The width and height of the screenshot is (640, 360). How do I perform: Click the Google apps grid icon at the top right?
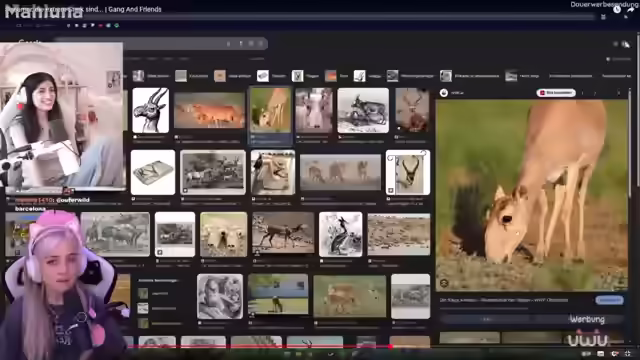[x=616, y=44]
